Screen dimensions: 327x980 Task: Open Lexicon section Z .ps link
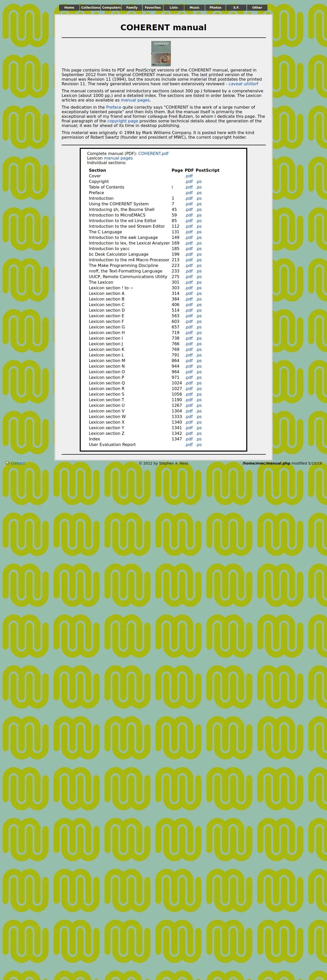click(199, 433)
